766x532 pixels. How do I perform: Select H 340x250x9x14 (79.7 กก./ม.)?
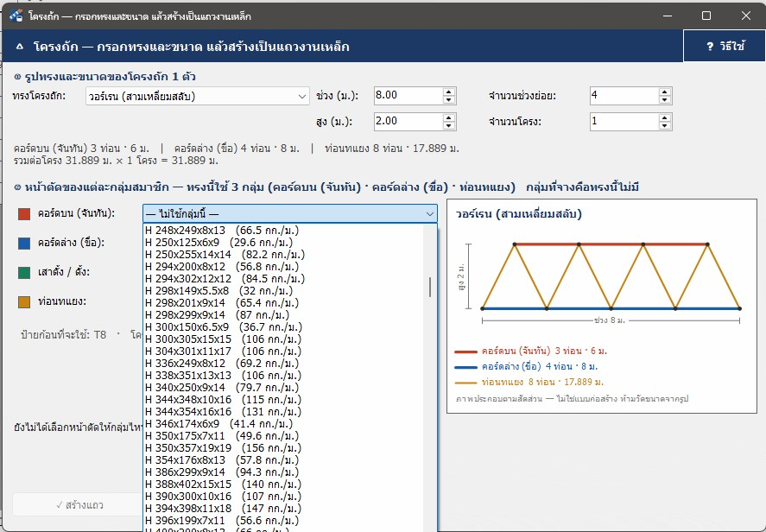(x=283, y=388)
